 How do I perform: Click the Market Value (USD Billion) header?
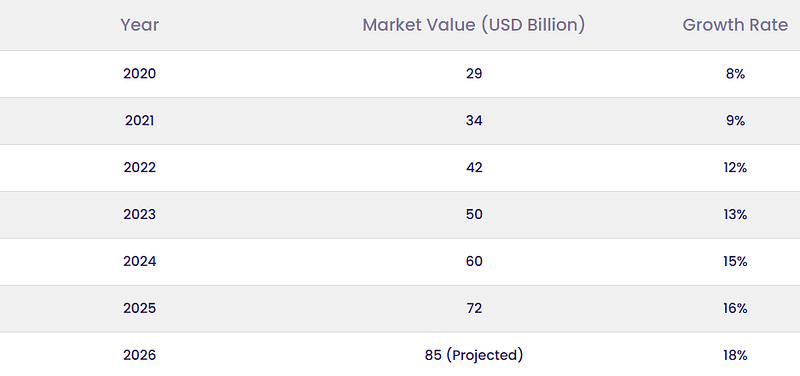coord(473,25)
